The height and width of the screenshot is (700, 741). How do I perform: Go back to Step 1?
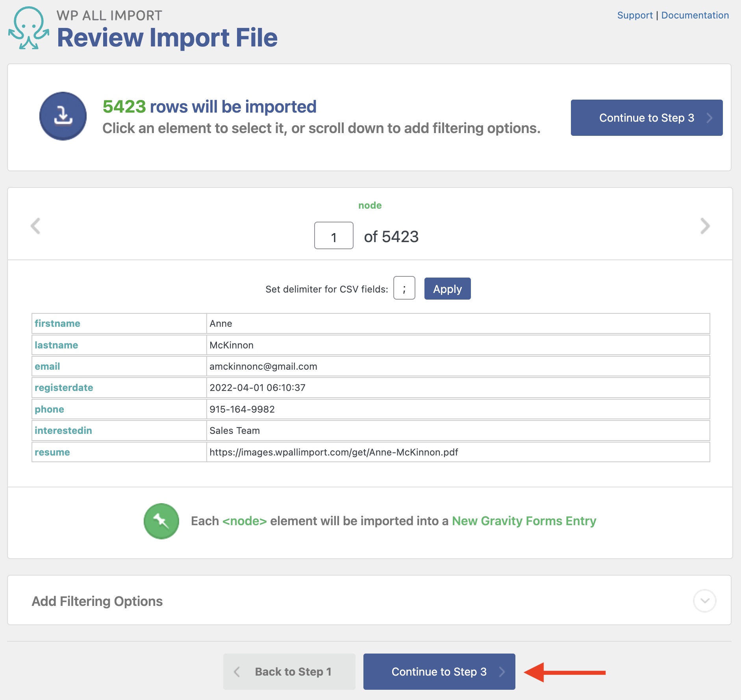(x=289, y=671)
